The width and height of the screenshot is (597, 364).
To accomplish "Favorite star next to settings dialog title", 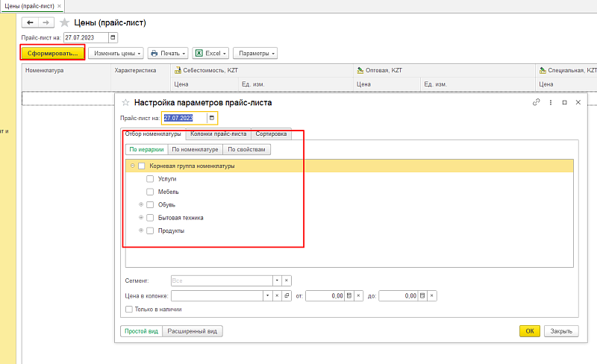I will tap(125, 103).
